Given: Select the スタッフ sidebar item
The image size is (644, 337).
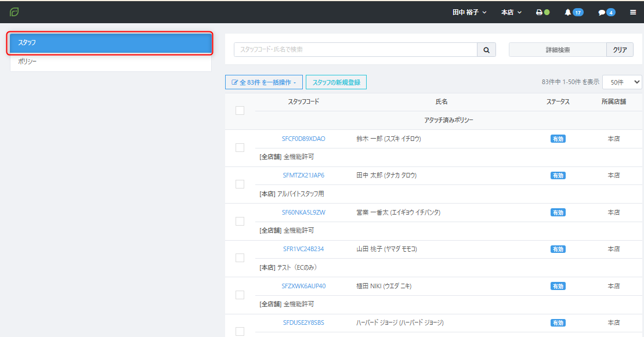Looking at the screenshot, I should 110,43.
